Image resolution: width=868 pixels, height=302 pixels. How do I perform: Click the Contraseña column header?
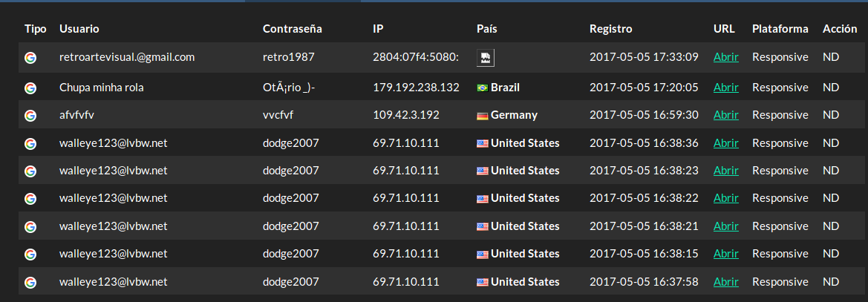293,29
